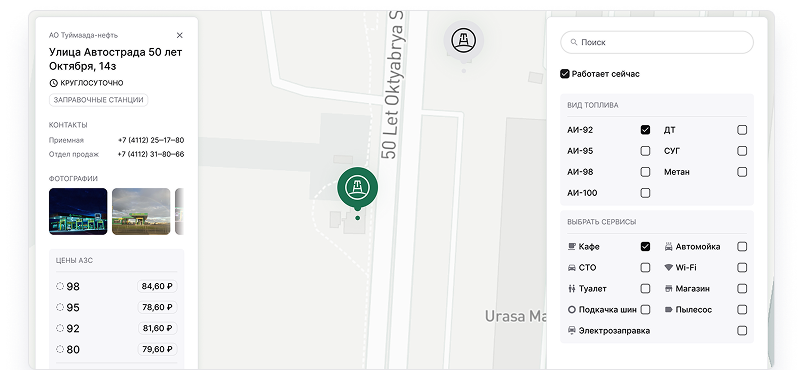Viewport: 803px width, 370px height.
Task: Click the 79,60 ₽ price badge
Action: click(x=157, y=349)
